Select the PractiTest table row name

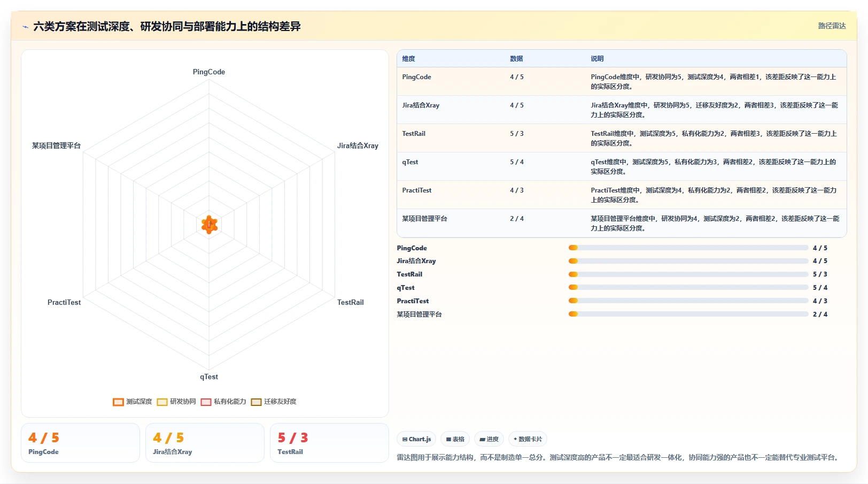tap(416, 190)
